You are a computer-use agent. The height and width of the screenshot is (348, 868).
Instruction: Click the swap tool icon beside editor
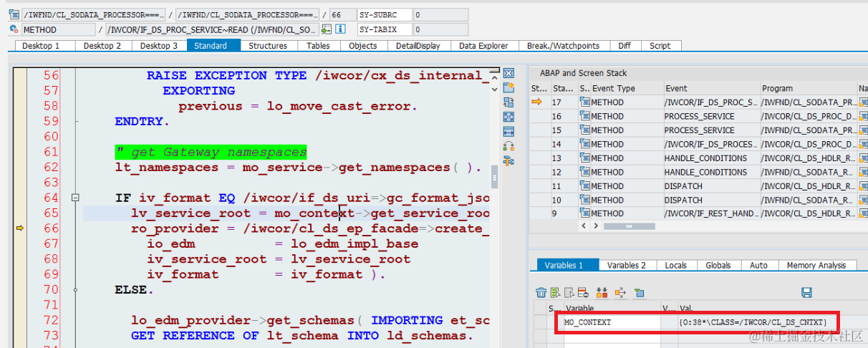(509, 102)
